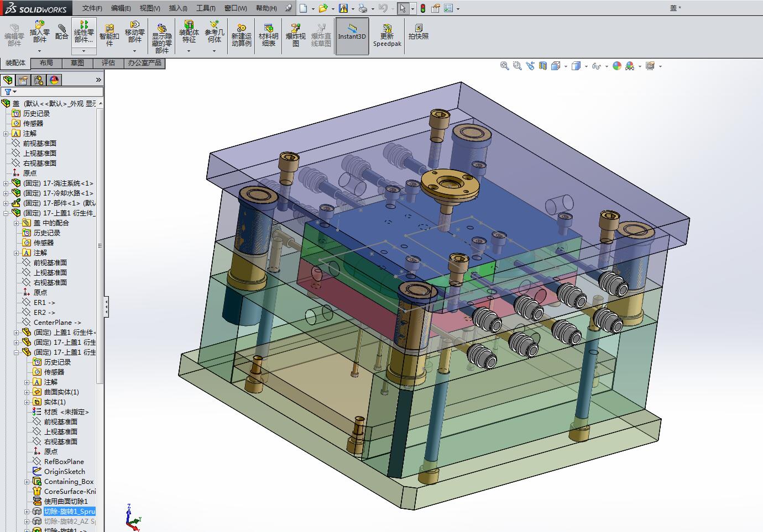Screen dimensions: 763x532
Task: Click the 拍快照 (Take Snapshot) icon
Action: point(419,32)
